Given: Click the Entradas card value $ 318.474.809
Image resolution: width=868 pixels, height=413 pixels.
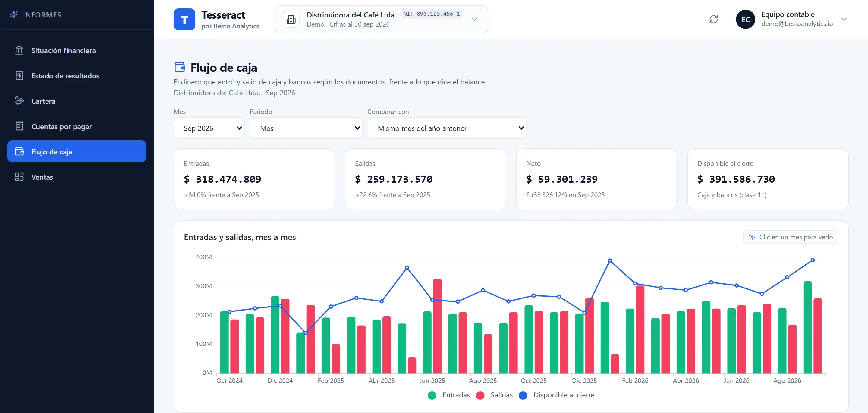Looking at the screenshot, I should [x=222, y=179].
